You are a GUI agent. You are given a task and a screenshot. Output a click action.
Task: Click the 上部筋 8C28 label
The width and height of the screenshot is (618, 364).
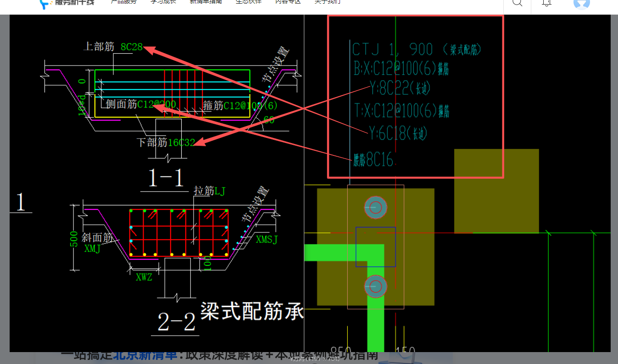[x=113, y=47]
